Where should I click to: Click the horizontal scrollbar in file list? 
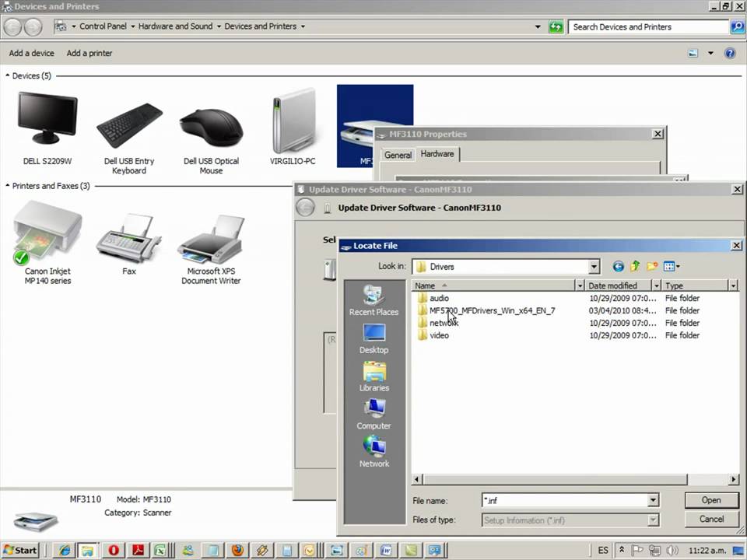tap(555, 479)
